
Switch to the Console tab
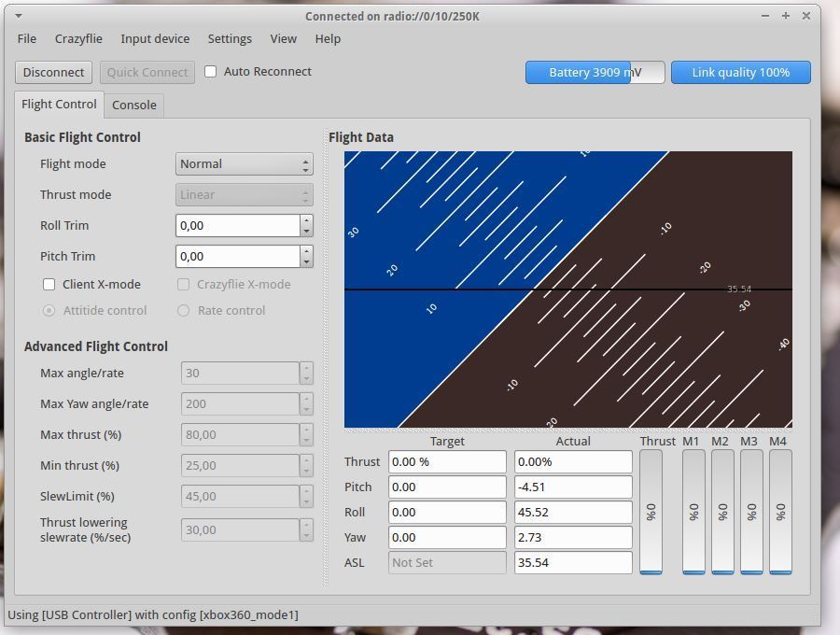click(x=133, y=106)
